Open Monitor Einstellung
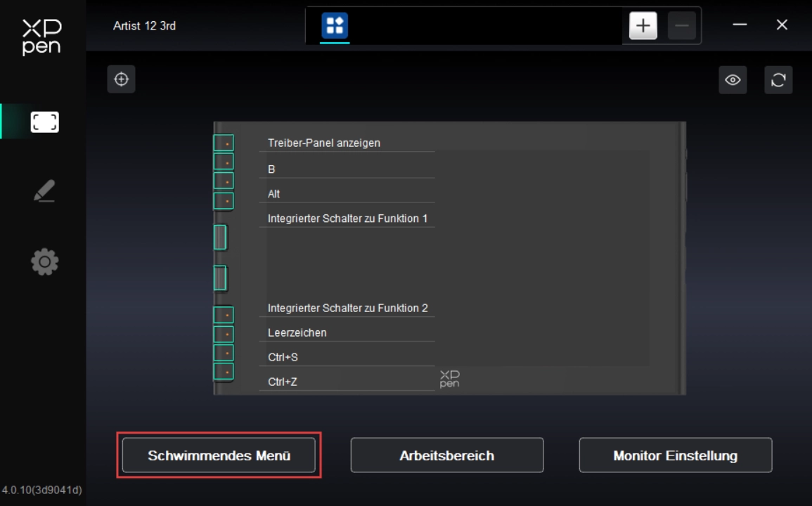Screen dimensions: 812x506 click(675, 455)
